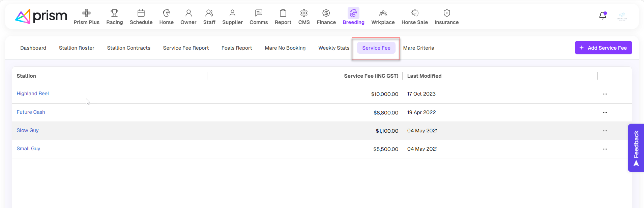The image size is (644, 208).
Task: Open the Comms chat icon
Action: (259, 13)
